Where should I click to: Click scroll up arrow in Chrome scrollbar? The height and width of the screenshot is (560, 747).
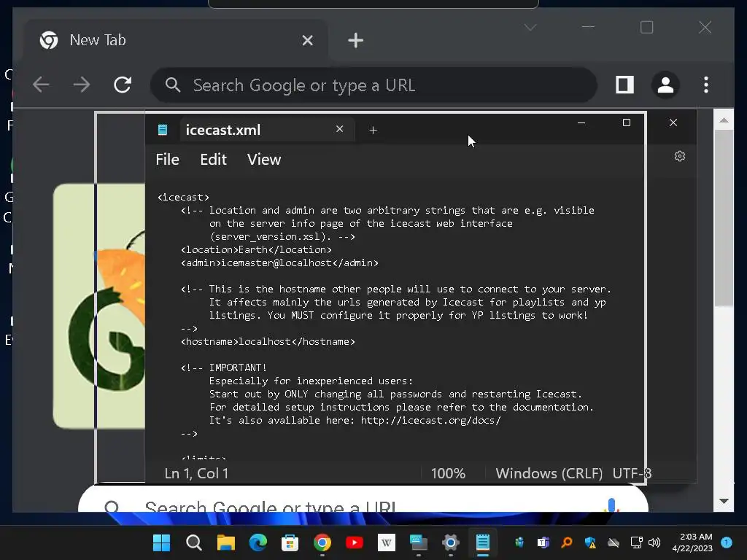pyautogui.click(x=724, y=120)
